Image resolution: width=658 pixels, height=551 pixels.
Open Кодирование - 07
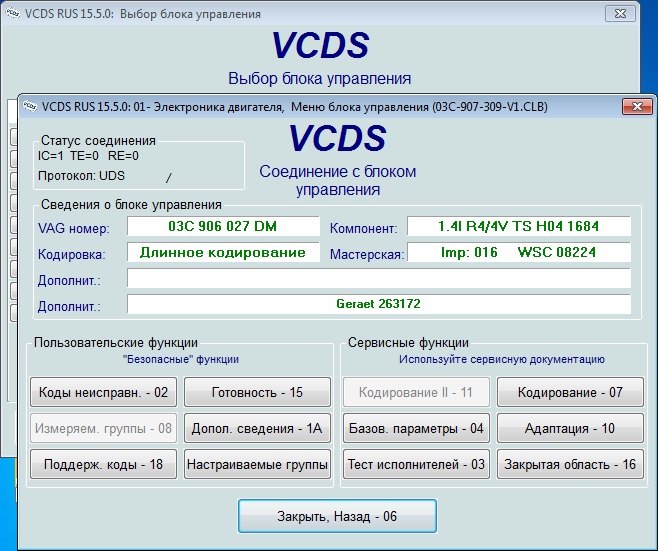coord(570,392)
